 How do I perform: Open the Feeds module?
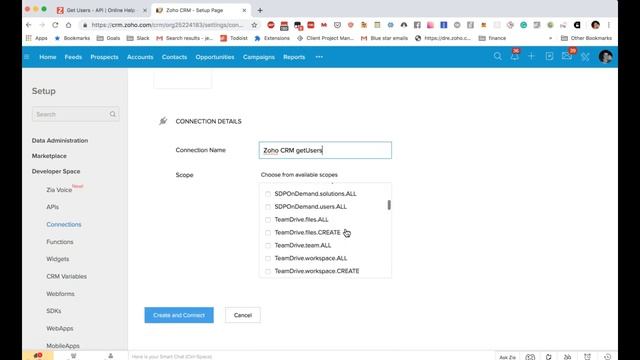pos(73,57)
